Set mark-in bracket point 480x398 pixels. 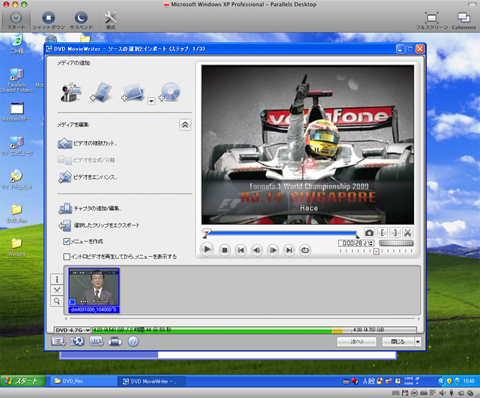point(382,232)
